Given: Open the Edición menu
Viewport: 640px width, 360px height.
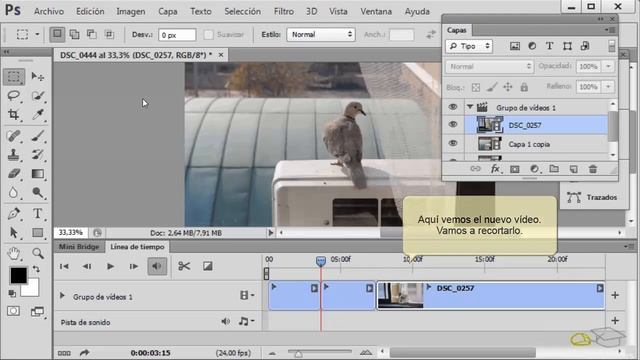Looking at the screenshot, I should click(90, 11).
